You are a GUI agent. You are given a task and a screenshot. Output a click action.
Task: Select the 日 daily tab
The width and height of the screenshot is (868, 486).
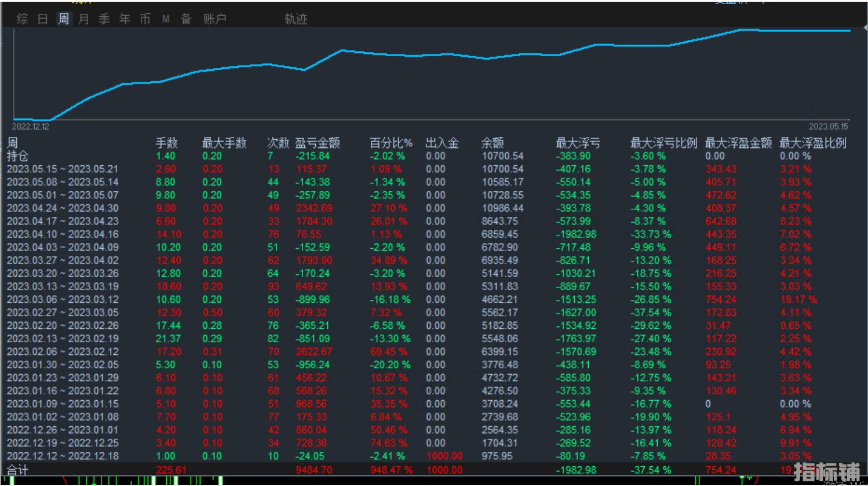tap(43, 19)
